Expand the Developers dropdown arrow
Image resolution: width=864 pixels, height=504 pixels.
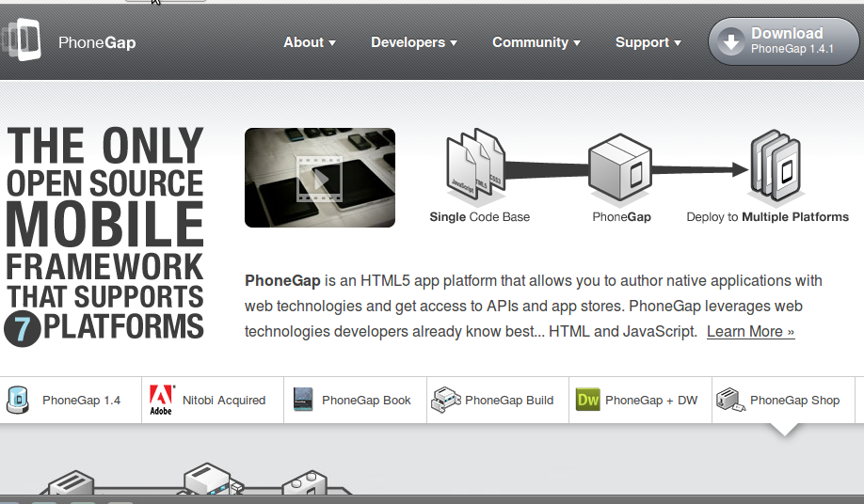tap(454, 43)
